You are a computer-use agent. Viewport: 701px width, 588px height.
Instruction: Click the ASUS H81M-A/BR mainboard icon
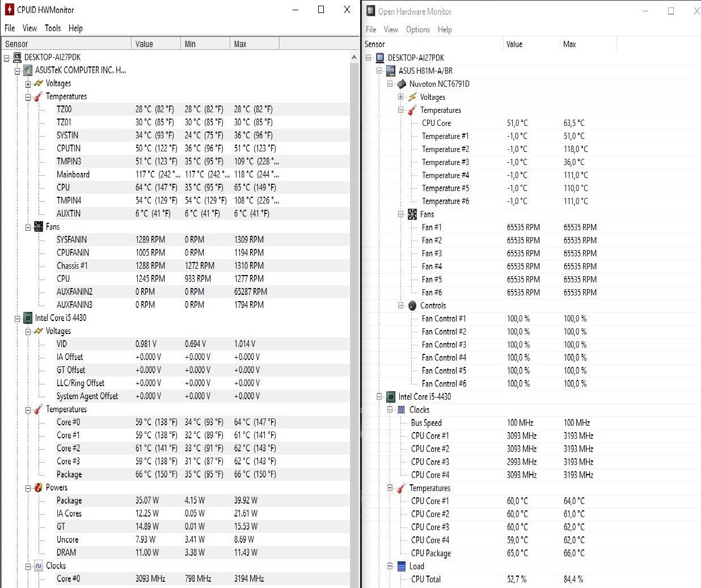(391, 71)
